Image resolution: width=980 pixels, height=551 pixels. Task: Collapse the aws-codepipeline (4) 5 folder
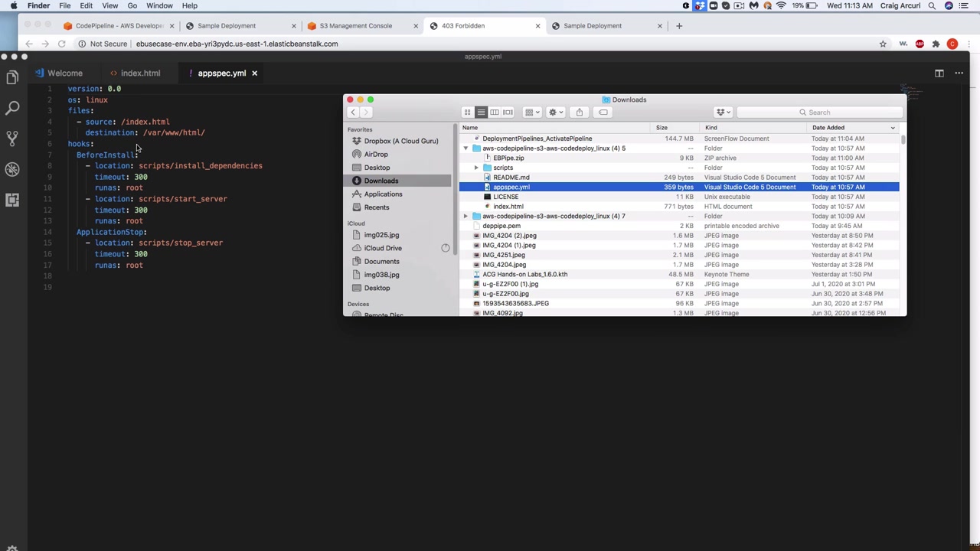pos(465,148)
